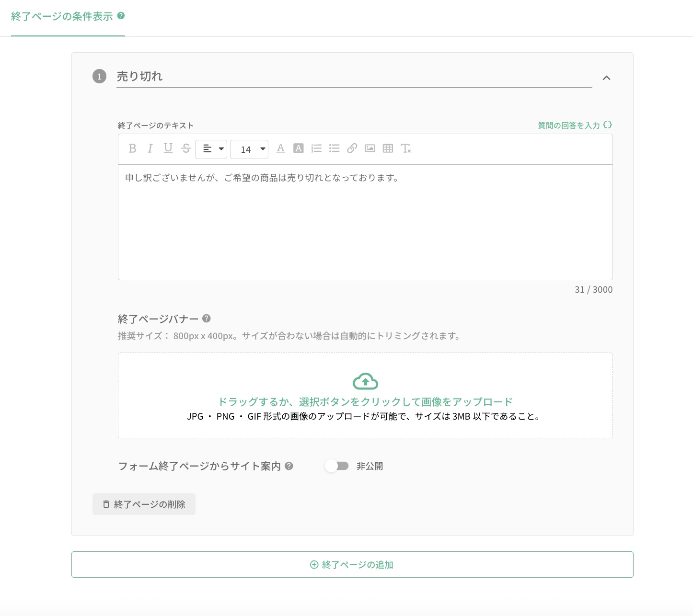Click the help icon beside 終了ページの条件表示

coord(121,15)
